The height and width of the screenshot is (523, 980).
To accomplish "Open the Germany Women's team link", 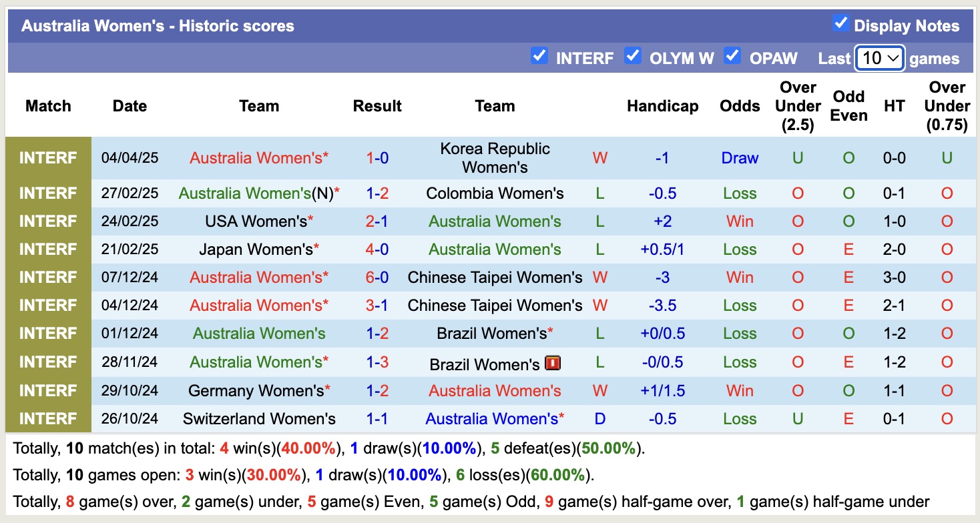I will coord(256,391).
